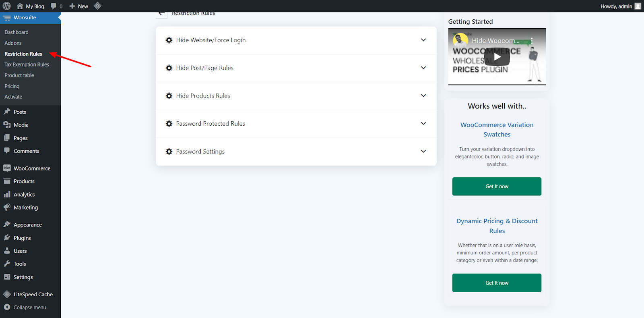Expand Password Settings chevron
The image size is (644, 318).
[423, 151]
